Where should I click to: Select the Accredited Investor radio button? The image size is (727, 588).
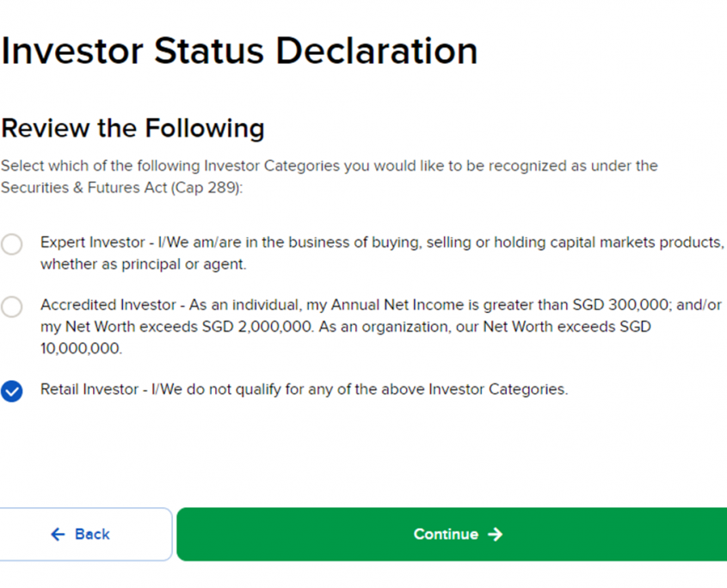pyautogui.click(x=12, y=307)
